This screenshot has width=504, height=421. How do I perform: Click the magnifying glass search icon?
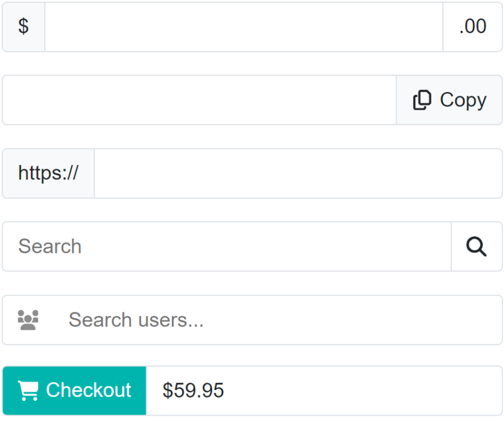[476, 246]
